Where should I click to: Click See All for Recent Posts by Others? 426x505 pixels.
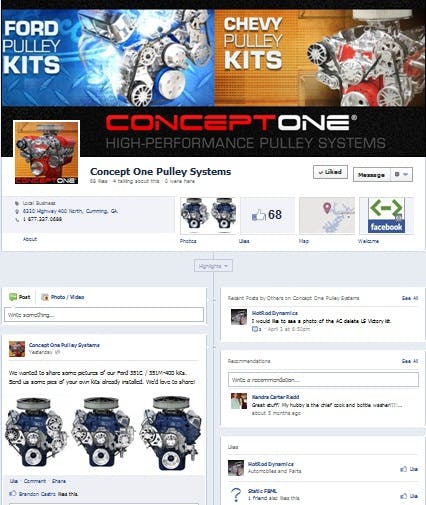410,298
